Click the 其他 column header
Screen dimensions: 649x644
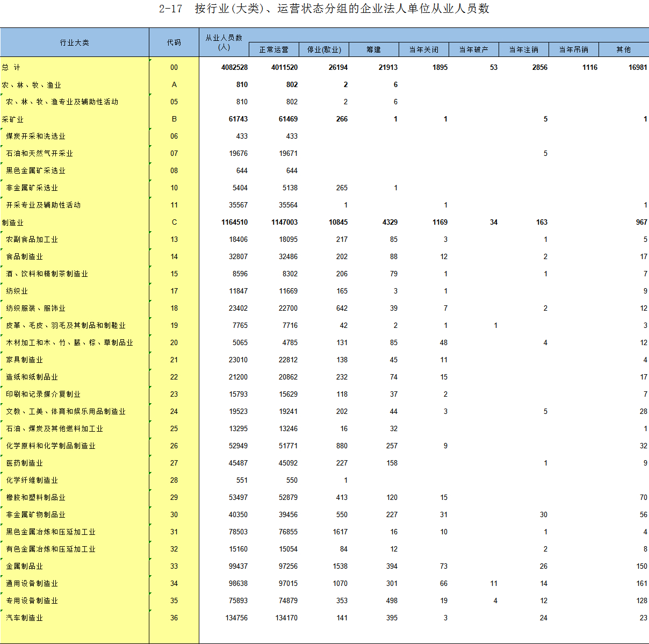click(624, 49)
